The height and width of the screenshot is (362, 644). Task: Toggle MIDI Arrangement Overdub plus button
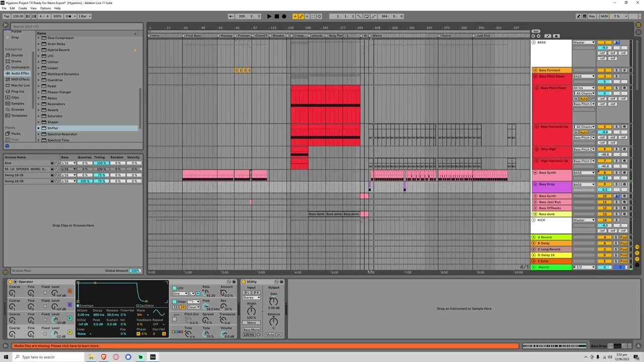point(295,16)
